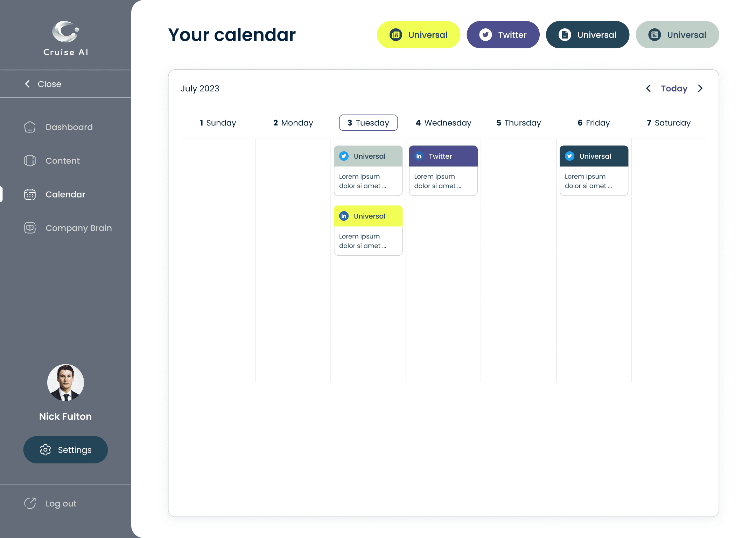Viewport: 756px width, 538px height.
Task: Go to previous week with left chevron
Action: point(649,88)
